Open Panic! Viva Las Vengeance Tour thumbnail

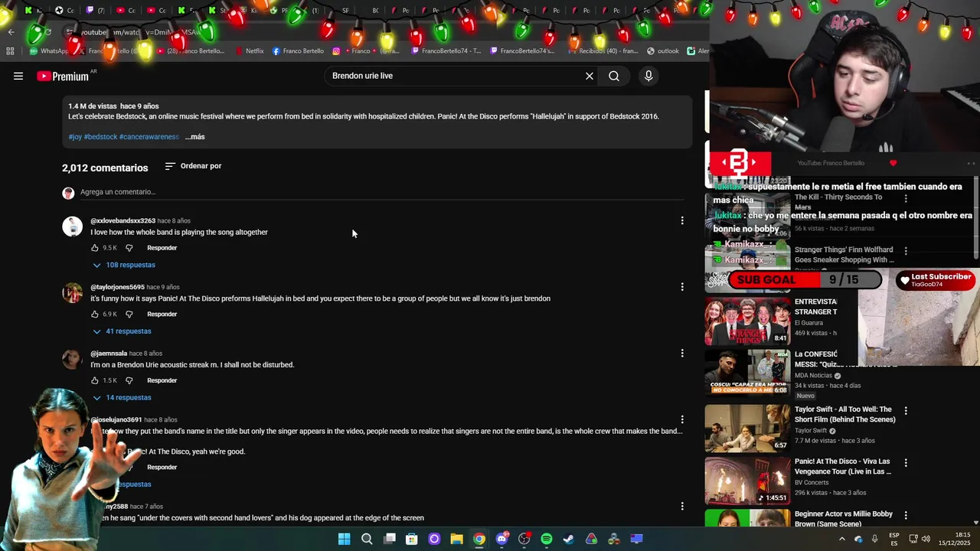747,481
